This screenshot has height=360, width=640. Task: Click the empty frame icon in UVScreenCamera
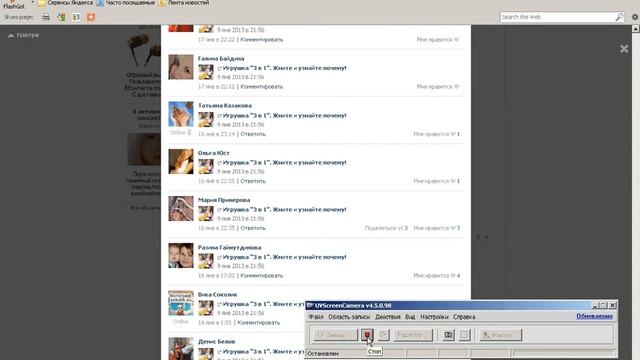(x=464, y=335)
